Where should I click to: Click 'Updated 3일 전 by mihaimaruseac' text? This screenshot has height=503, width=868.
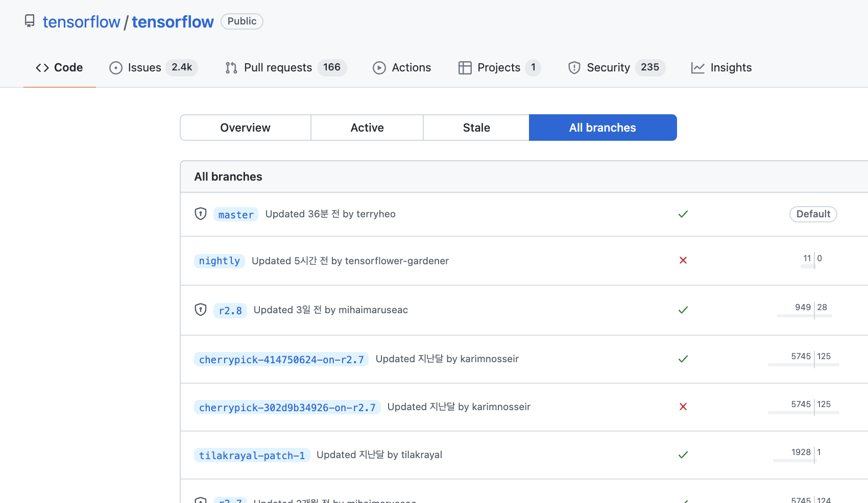331,310
